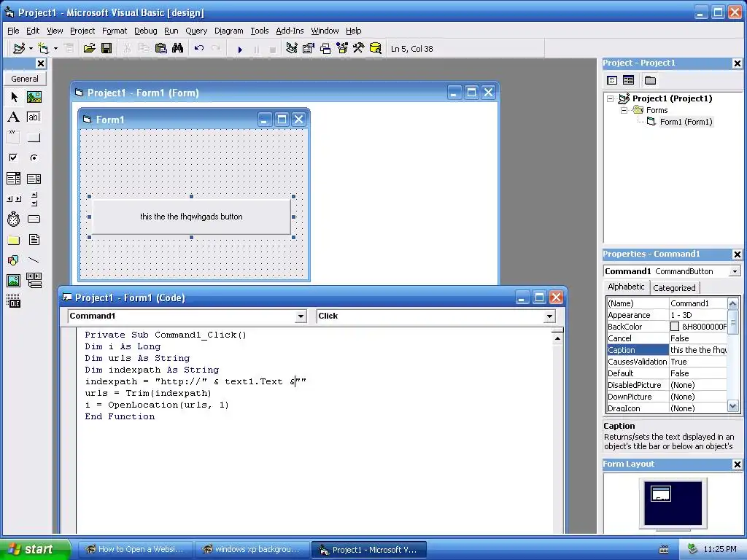Click View Object in Project panel
The width and height of the screenshot is (747, 560).
pos(628,80)
